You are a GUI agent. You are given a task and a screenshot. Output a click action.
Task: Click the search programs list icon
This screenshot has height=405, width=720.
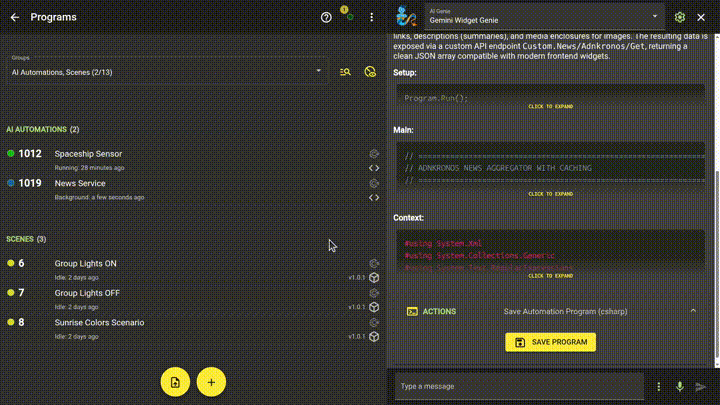(345, 72)
